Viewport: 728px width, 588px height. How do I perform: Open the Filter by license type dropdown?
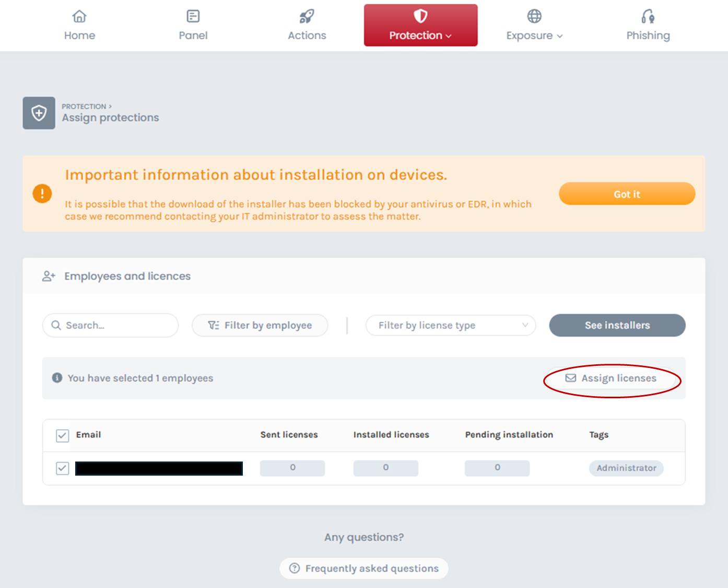coord(450,325)
